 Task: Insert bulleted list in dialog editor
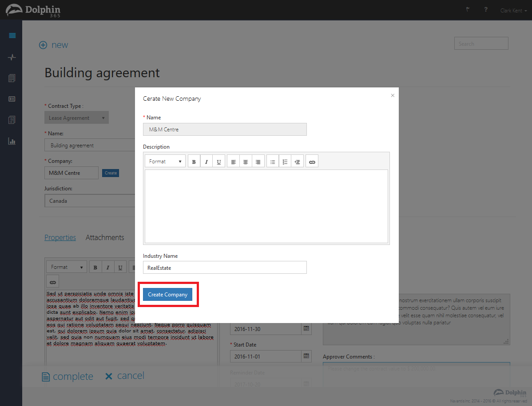[273, 162]
